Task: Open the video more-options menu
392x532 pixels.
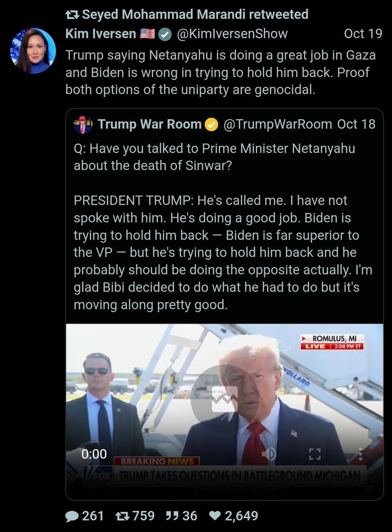Action: (x=360, y=454)
